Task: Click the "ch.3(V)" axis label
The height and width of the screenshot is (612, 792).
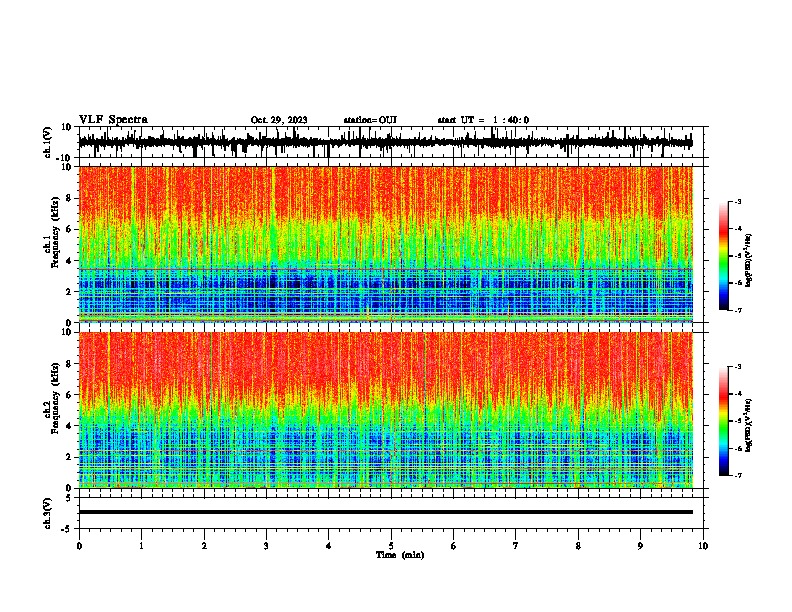Action: pos(48,513)
